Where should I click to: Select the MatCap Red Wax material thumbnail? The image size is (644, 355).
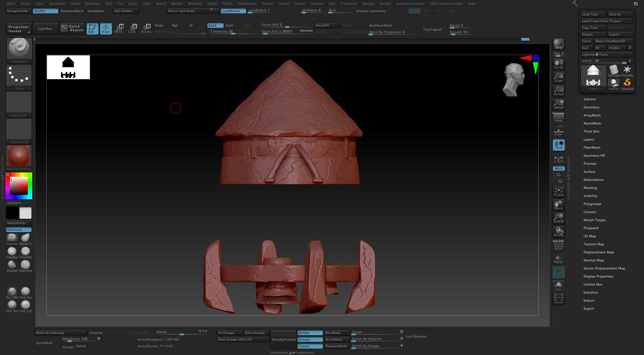[19, 156]
